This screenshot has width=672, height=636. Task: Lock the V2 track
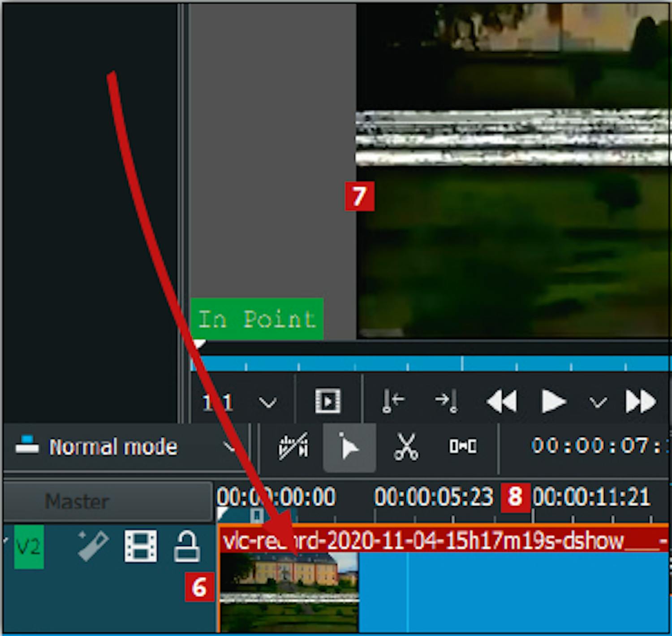click(x=186, y=546)
